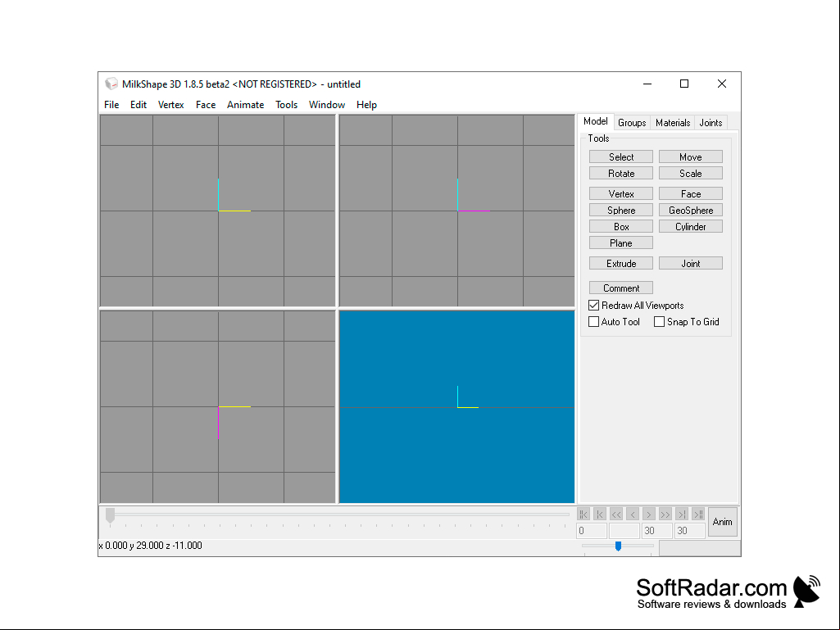Click the single step-forward arrow button
The width and height of the screenshot is (840, 630).
coord(649,514)
